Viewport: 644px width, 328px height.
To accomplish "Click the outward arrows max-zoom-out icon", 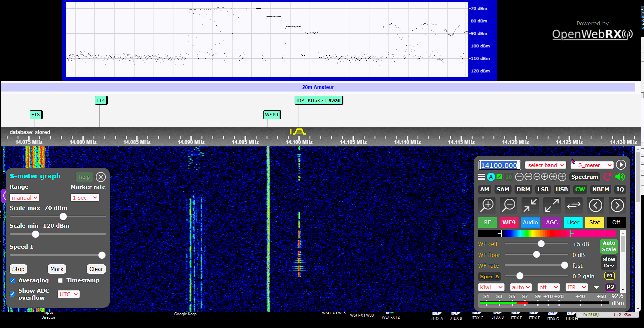I will [x=552, y=205].
